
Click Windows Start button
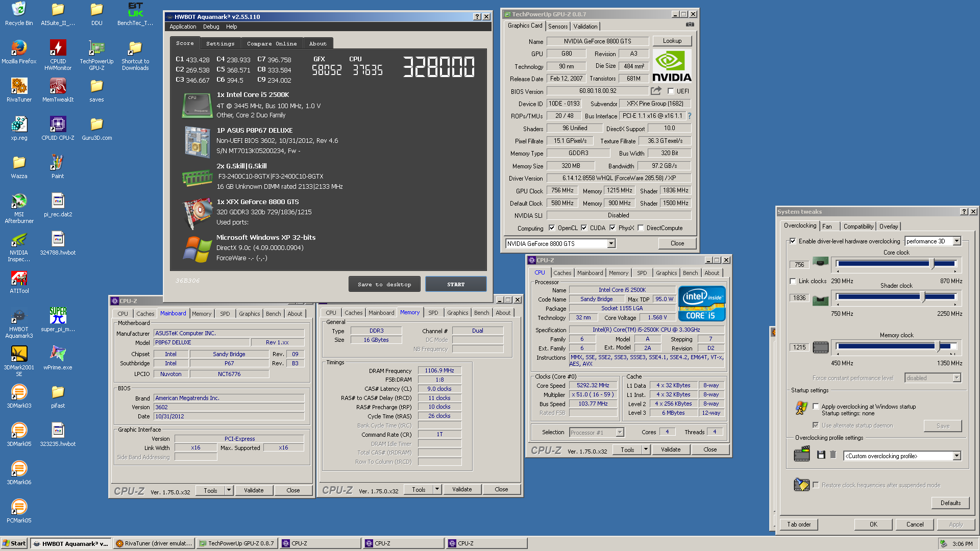(14, 543)
